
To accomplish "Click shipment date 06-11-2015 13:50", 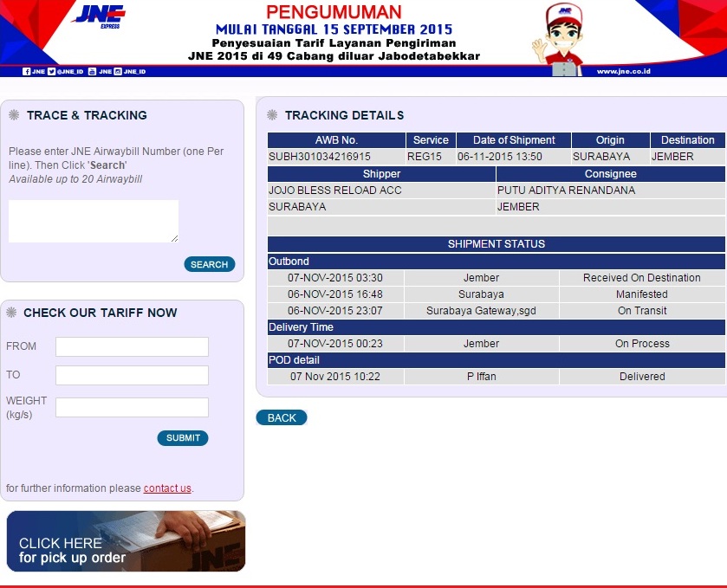I will 500,157.
